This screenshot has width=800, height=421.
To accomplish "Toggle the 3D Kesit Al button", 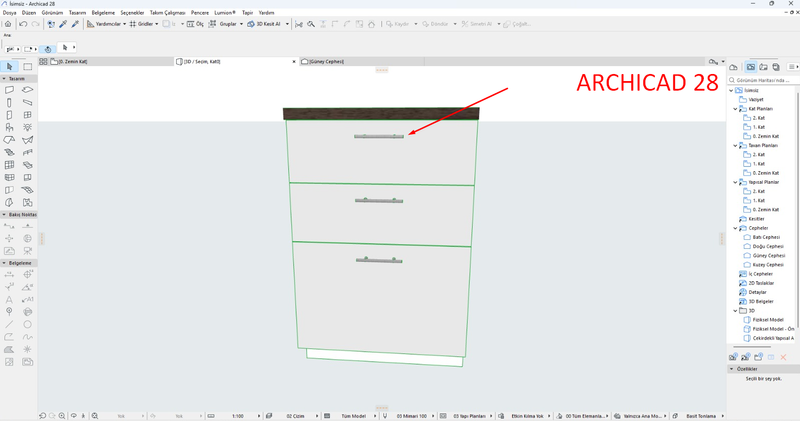I will point(264,24).
